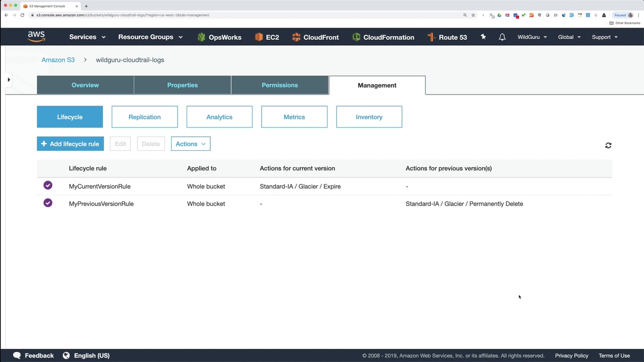Open the WildGuru account dropdown

pos(532,37)
